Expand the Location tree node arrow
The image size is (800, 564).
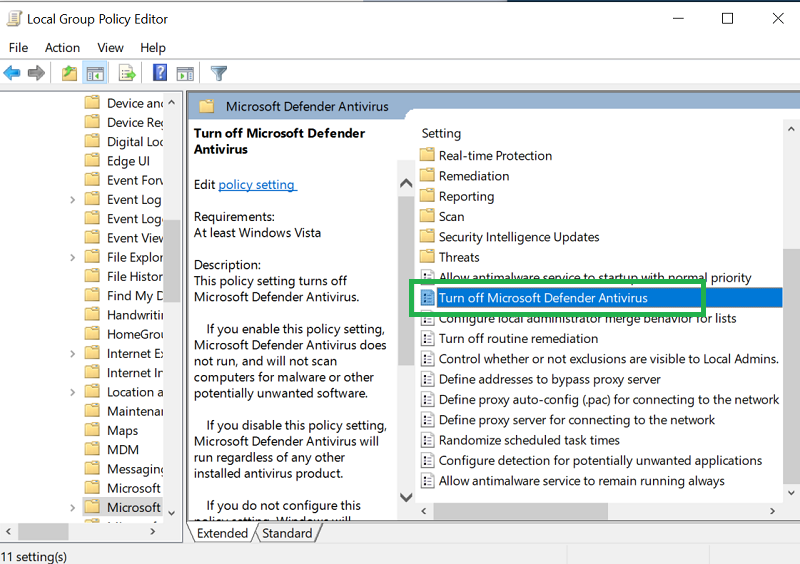pyautogui.click(x=72, y=392)
